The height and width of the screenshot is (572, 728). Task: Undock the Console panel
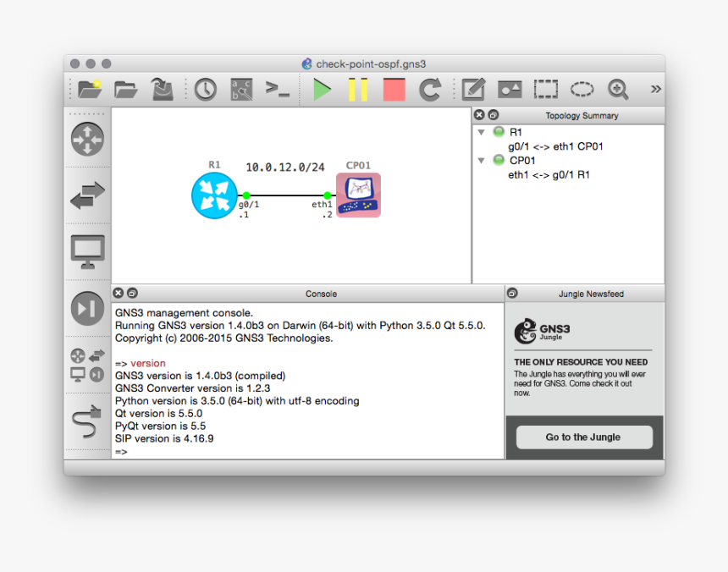pyautogui.click(x=132, y=293)
